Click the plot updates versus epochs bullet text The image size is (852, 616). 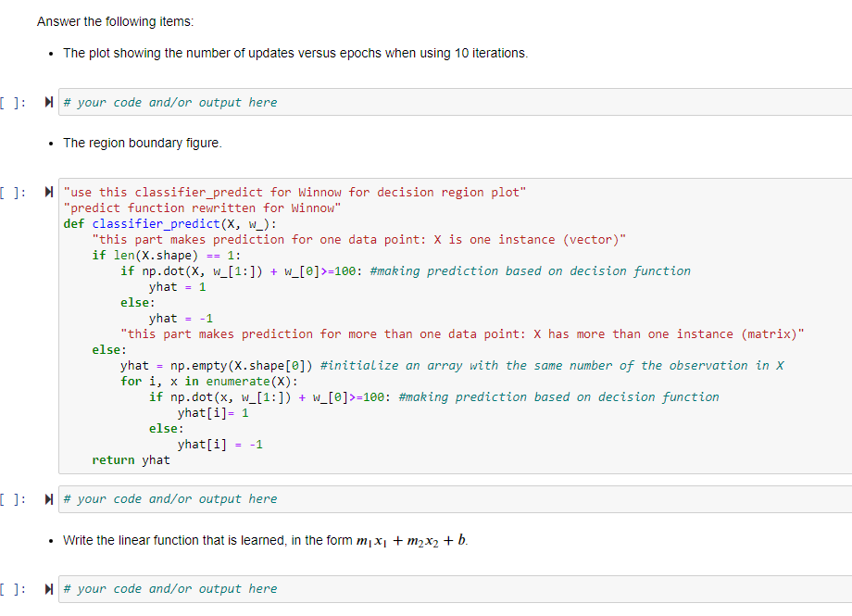point(296,53)
